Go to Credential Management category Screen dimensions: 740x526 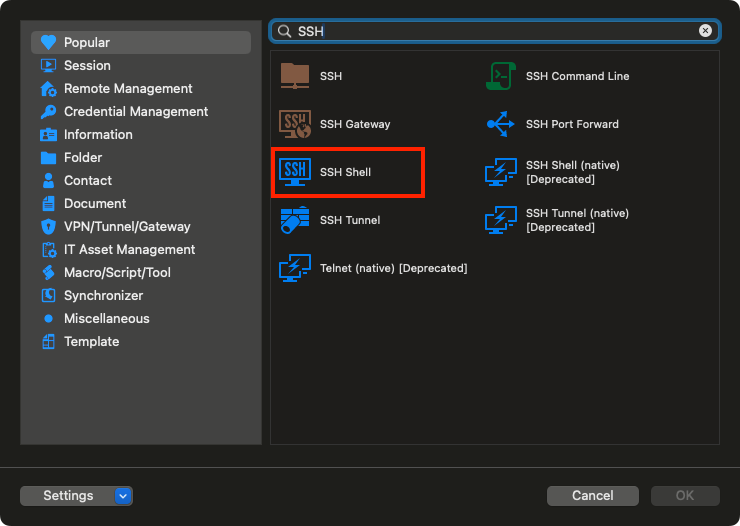coord(141,112)
